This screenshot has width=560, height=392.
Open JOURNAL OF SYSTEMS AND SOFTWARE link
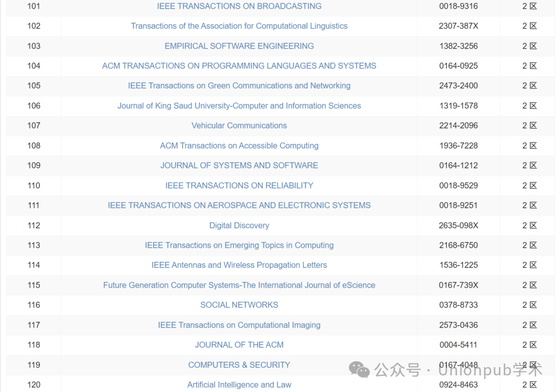pos(239,165)
